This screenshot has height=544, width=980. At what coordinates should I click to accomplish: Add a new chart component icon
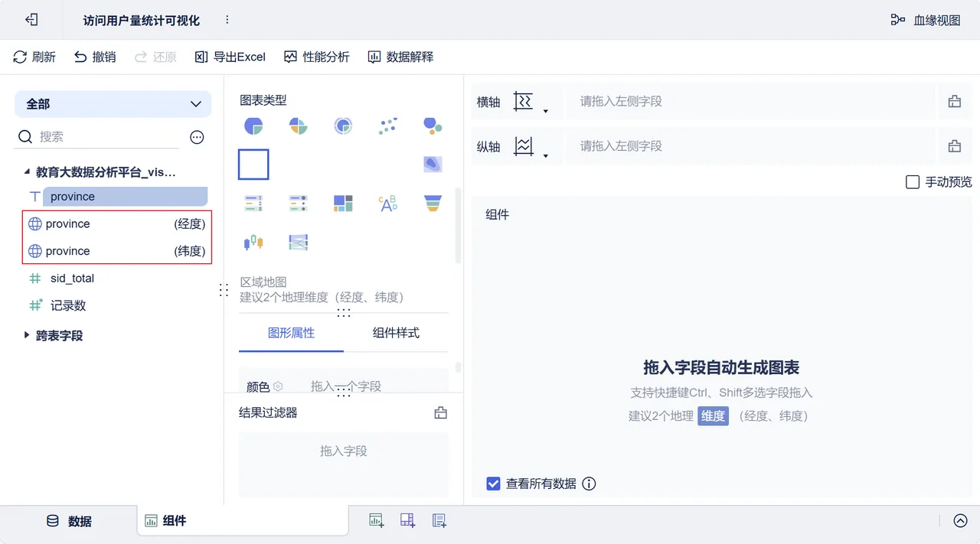pos(376,520)
